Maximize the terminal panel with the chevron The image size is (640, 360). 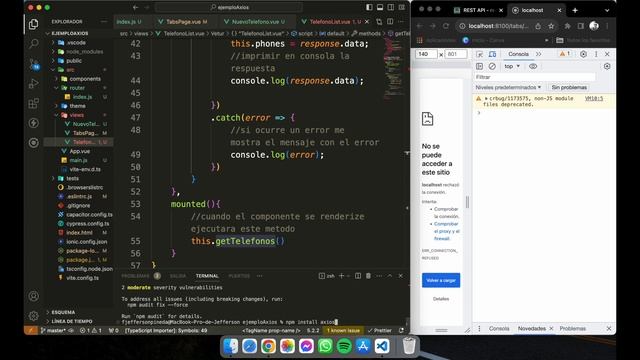click(390, 276)
